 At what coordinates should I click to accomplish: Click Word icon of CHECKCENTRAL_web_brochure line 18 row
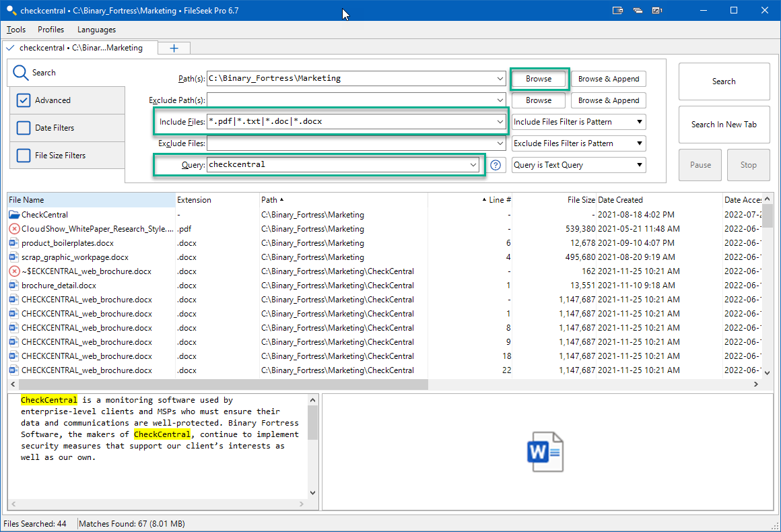click(14, 356)
